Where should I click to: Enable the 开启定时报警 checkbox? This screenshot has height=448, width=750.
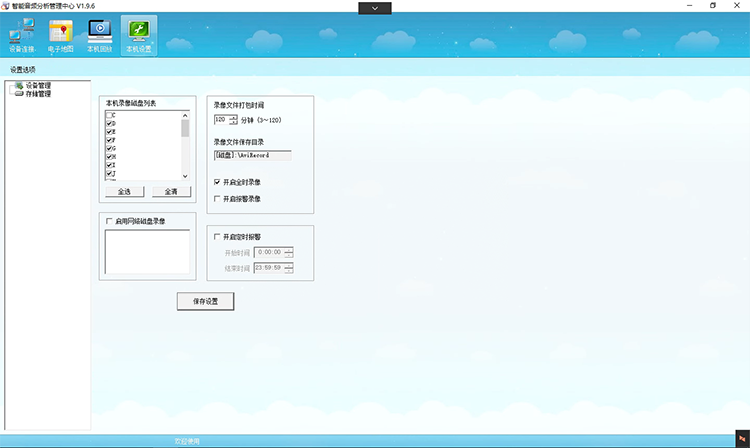click(217, 237)
